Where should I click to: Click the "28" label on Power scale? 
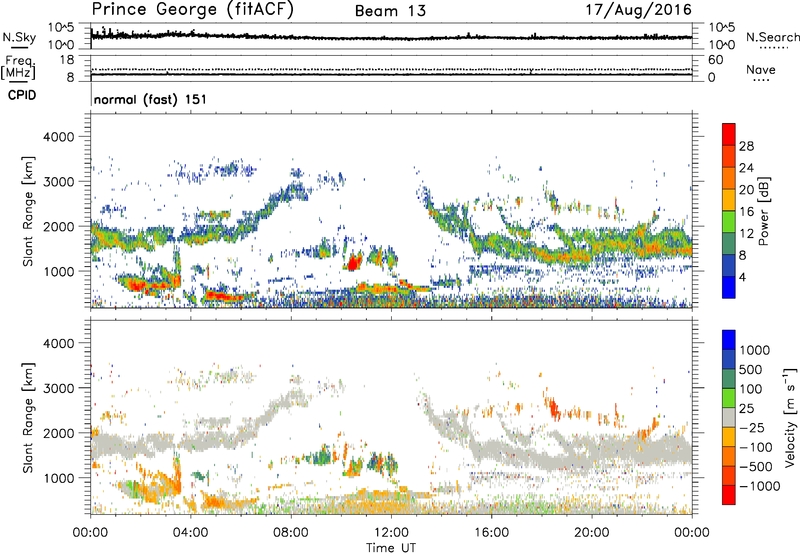[x=746, y=146]
